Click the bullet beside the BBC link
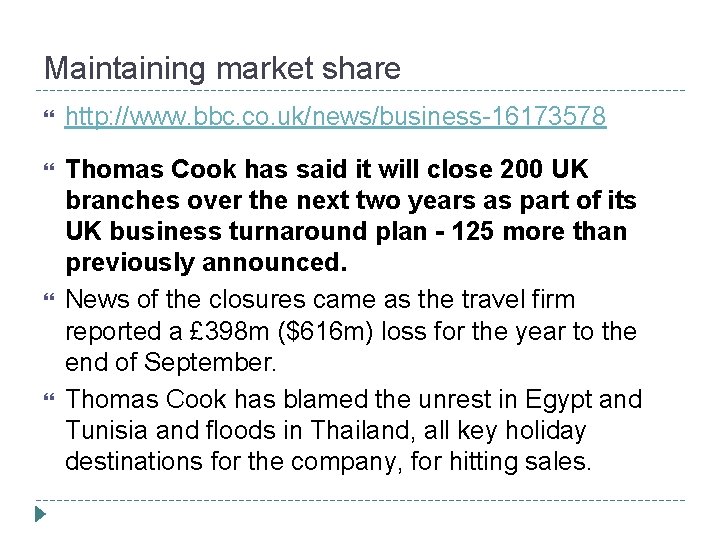 pyautogui.click(x=40, y=119)
